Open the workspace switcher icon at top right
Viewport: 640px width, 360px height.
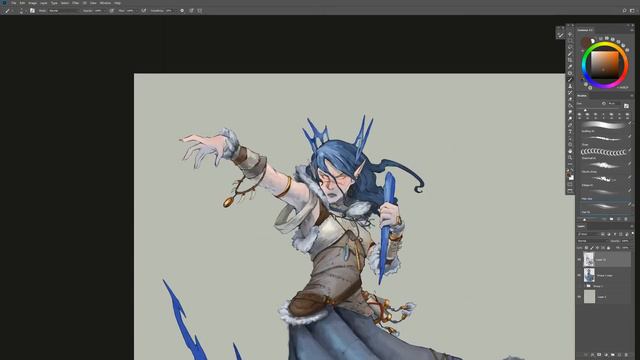click(x=632, y=11)
